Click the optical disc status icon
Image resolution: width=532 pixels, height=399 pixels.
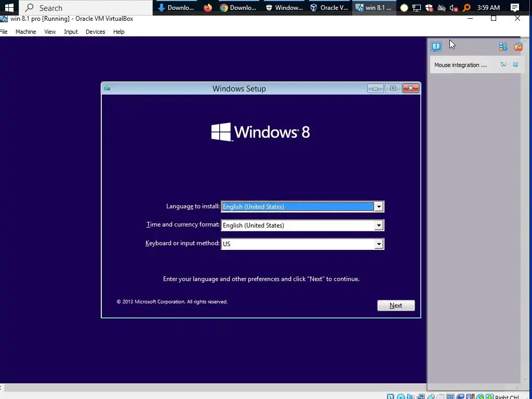click(401, 396)
